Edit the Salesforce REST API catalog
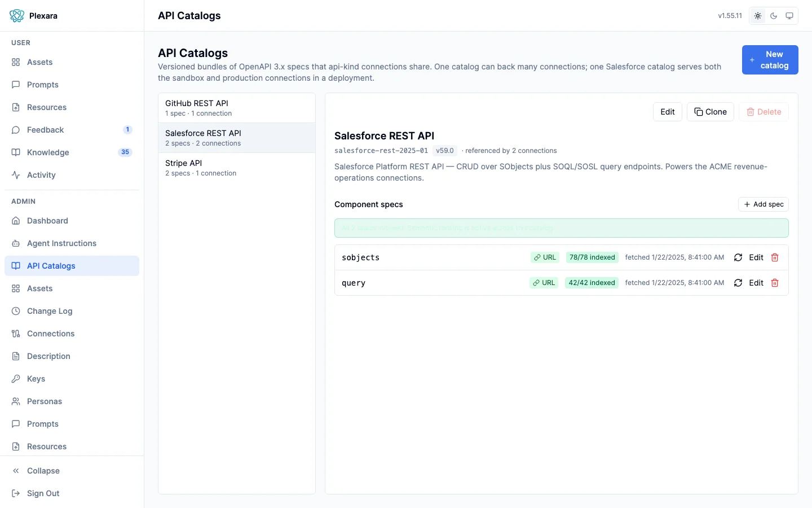This screenshot has width=812, height=508. tap(668, 112)
